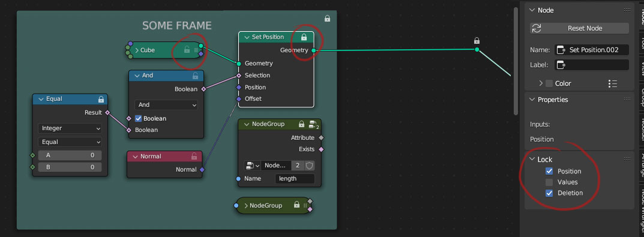The image size is (644, 237).
Task: Click the sidebar vertical scrollbar
Action: point(516,61)
